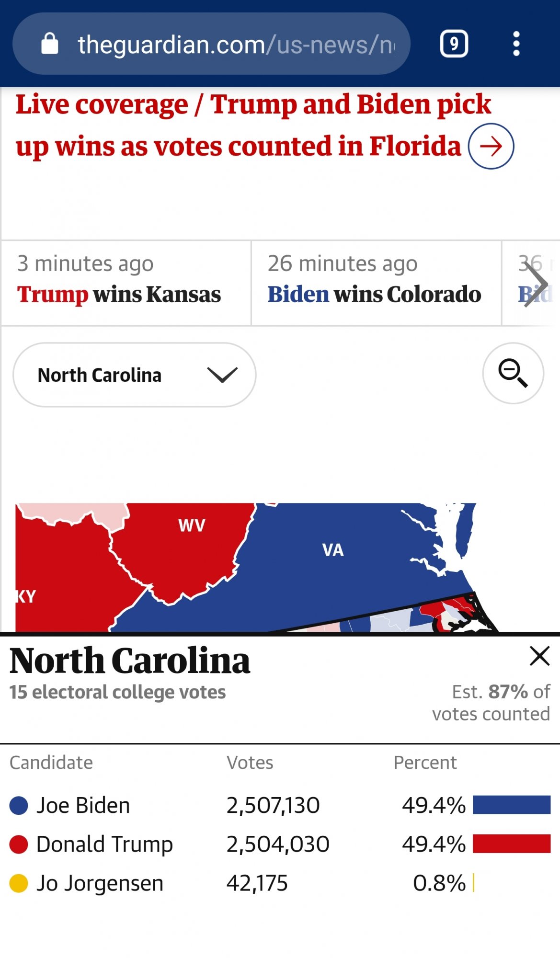Screen dimensions: 560x958
Task: Open the browser tab switcher showing 9
Action: coord(454,44)
